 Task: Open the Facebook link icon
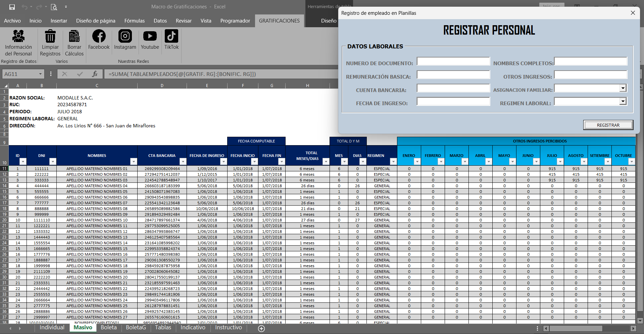coord(99,36)
